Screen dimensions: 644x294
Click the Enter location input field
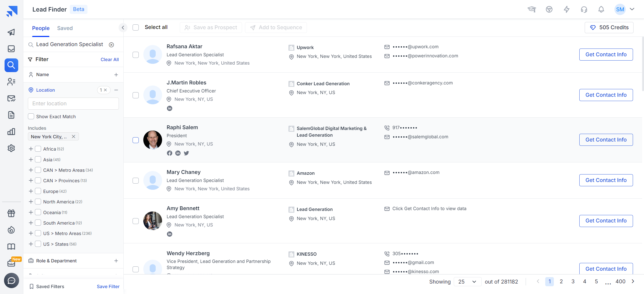(x=73, y=103)
